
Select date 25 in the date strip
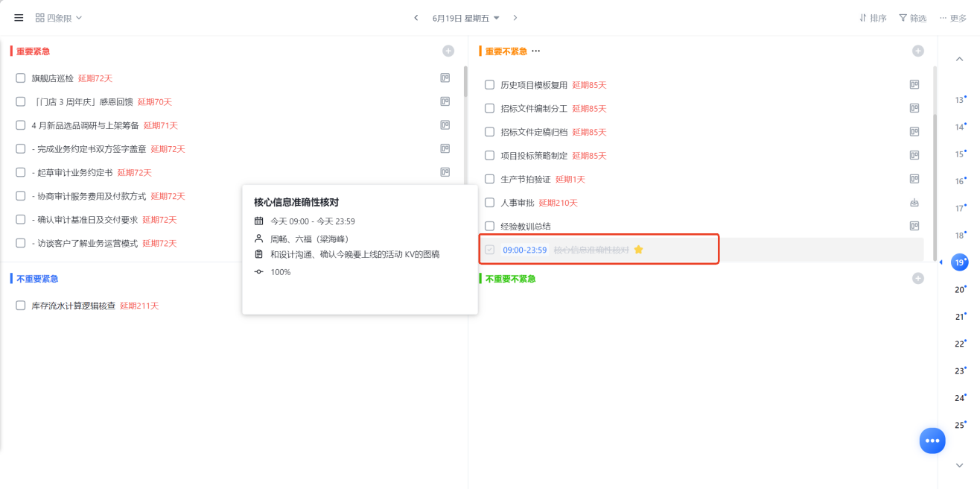pos(960,425)
